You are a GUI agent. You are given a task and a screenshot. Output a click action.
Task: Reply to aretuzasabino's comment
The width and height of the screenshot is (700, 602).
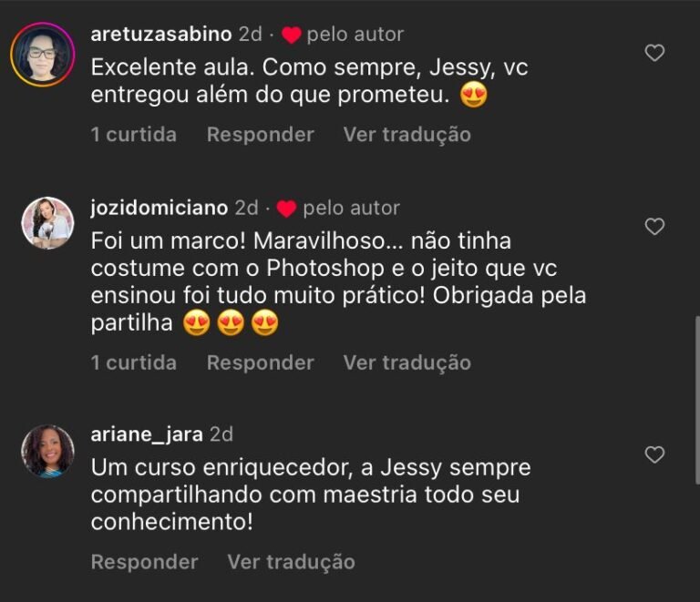click(x=260, y=135)
